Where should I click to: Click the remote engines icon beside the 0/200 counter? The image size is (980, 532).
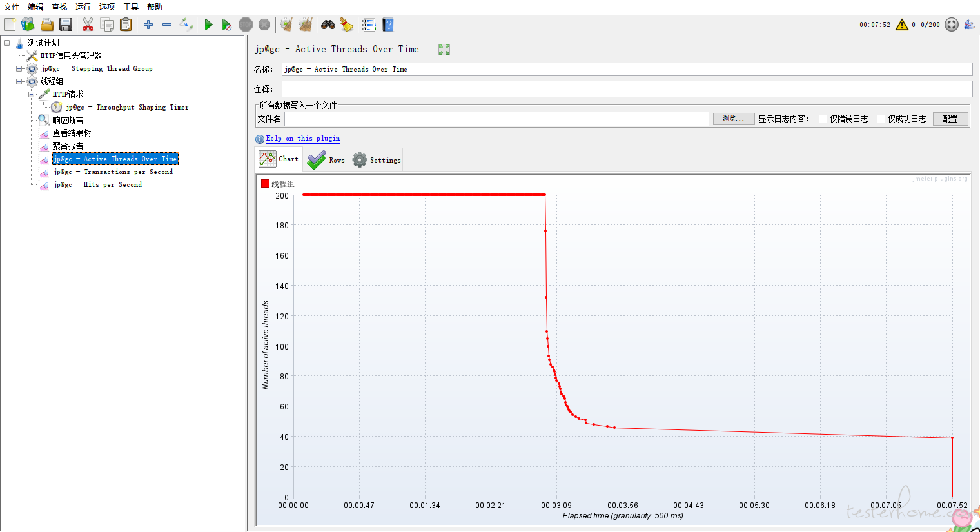click(x=952, y=25)
